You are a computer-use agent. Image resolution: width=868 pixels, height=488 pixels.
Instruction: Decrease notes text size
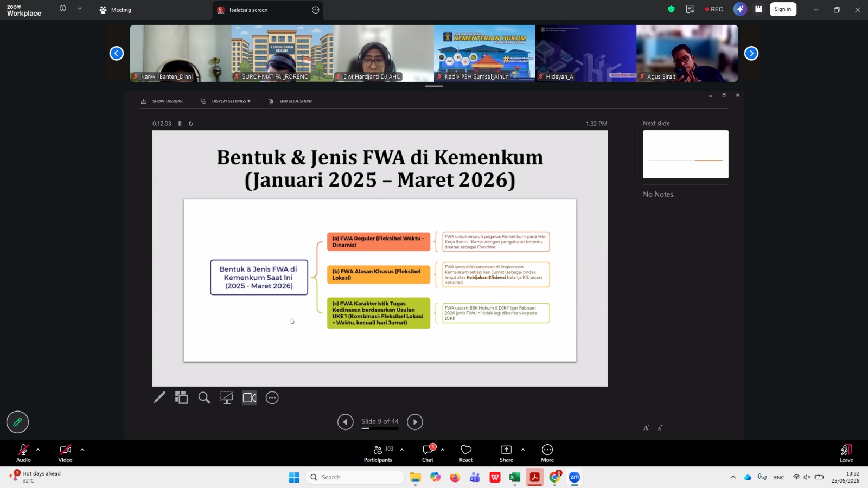660,428
